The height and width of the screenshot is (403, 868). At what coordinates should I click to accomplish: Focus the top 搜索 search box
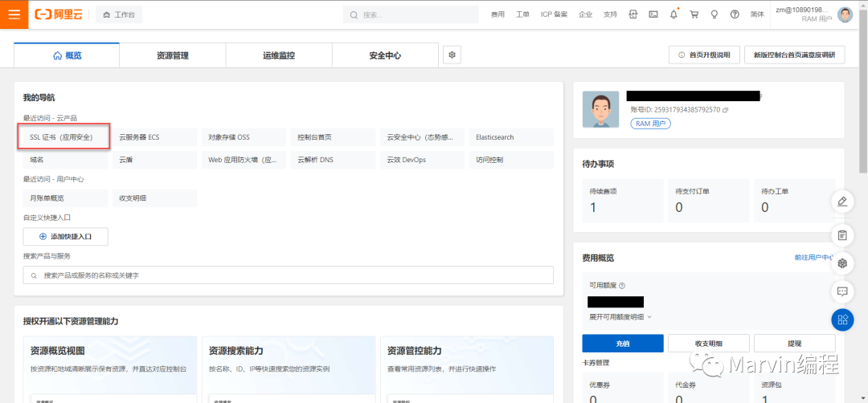tap(411, 14)
